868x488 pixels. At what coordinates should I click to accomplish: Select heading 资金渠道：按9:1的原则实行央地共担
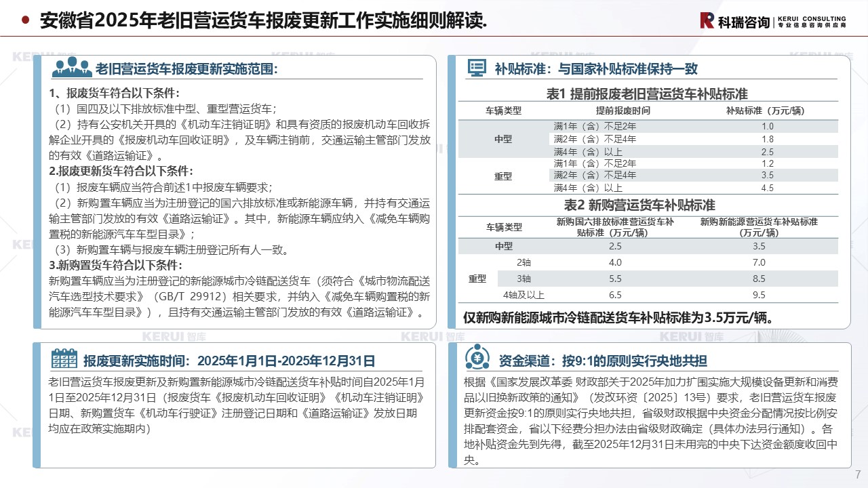(602, 360)
